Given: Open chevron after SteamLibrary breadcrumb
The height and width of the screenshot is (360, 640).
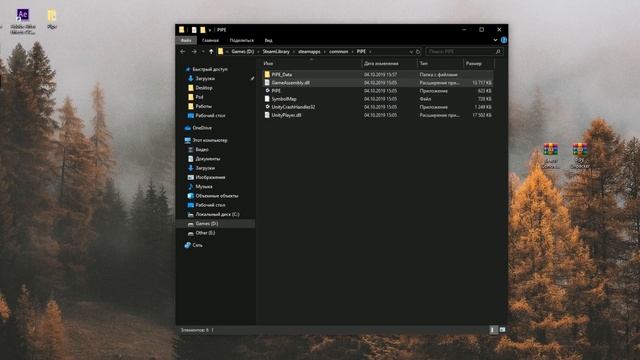Looking at the screenshot, I should click(294, 52).
